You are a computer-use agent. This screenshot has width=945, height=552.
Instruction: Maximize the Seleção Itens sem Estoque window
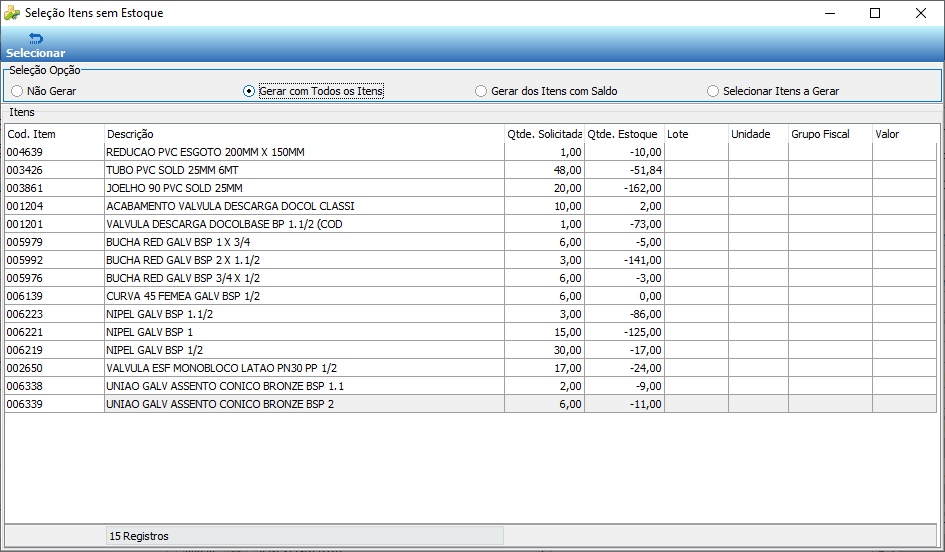tap(875, 13)
